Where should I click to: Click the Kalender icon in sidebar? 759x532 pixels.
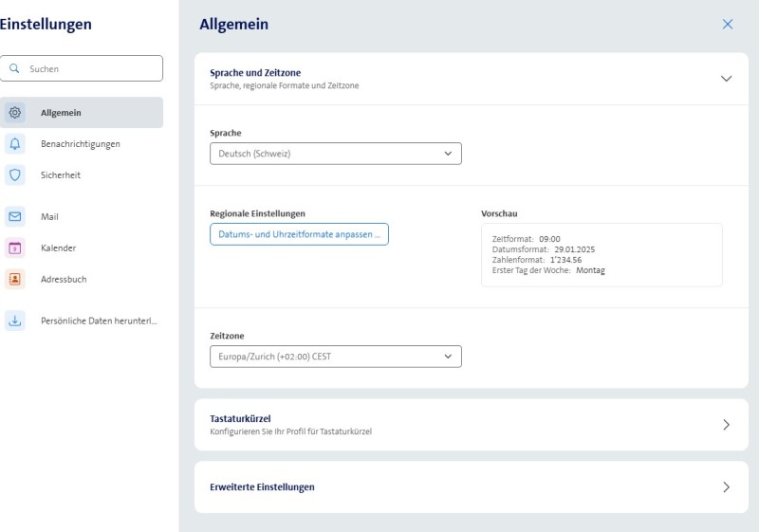click(x=15, y=248)
